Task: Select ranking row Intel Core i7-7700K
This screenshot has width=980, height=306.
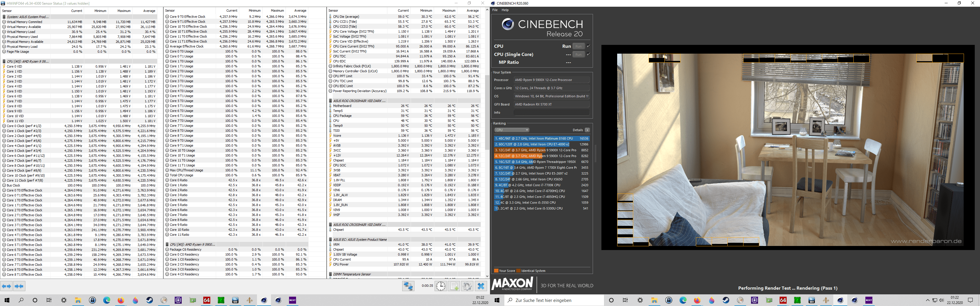Action: point(542,185)
